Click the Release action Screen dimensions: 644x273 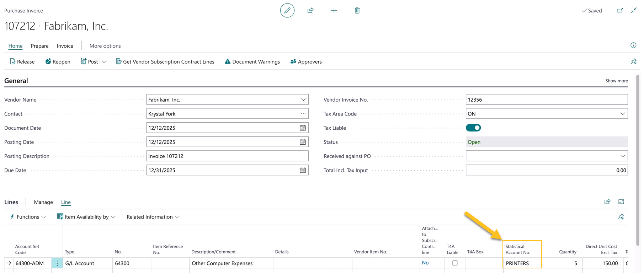[x=22, y=61]
